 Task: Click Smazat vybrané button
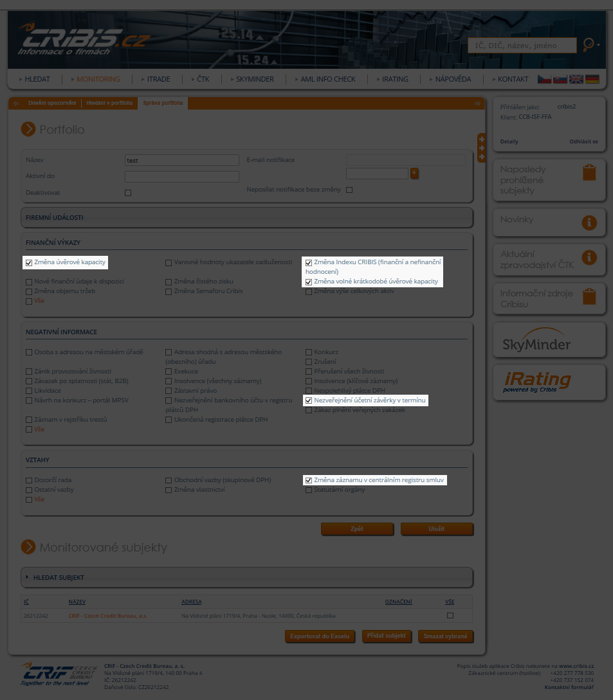[446, 636]
